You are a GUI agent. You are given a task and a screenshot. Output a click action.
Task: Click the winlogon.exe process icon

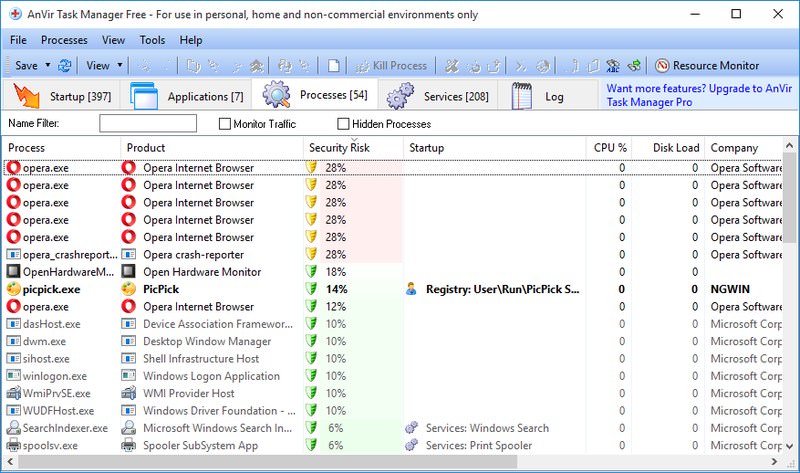tap(14, 376)
